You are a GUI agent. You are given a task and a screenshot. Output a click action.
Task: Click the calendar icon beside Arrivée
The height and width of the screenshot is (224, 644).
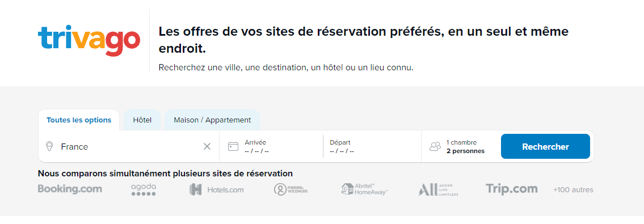233,146
